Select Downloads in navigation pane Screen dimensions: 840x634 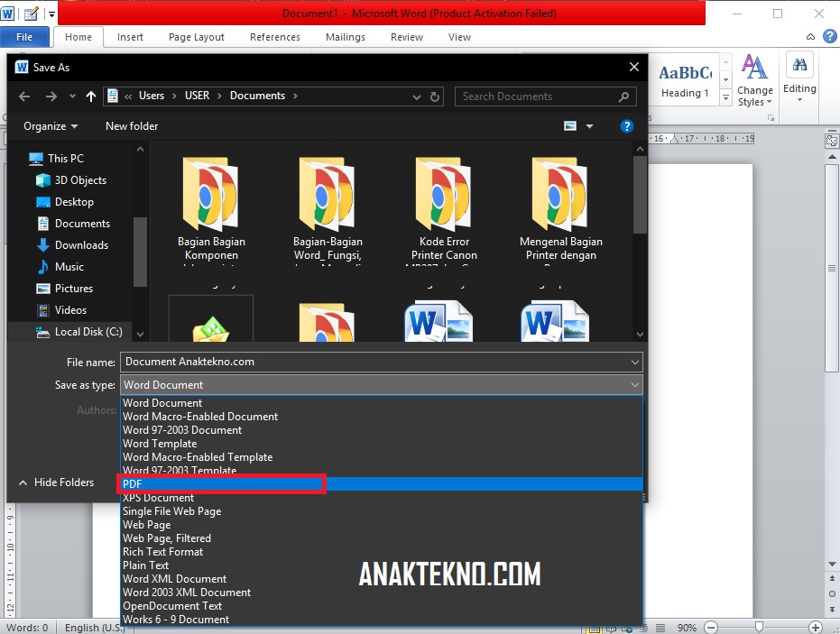[72, 245]
